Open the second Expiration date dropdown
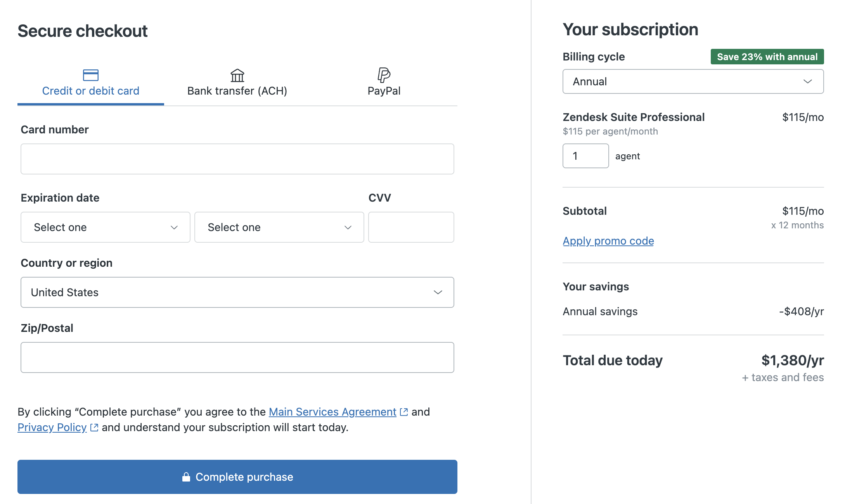845x504 pixels. point(279,227)
